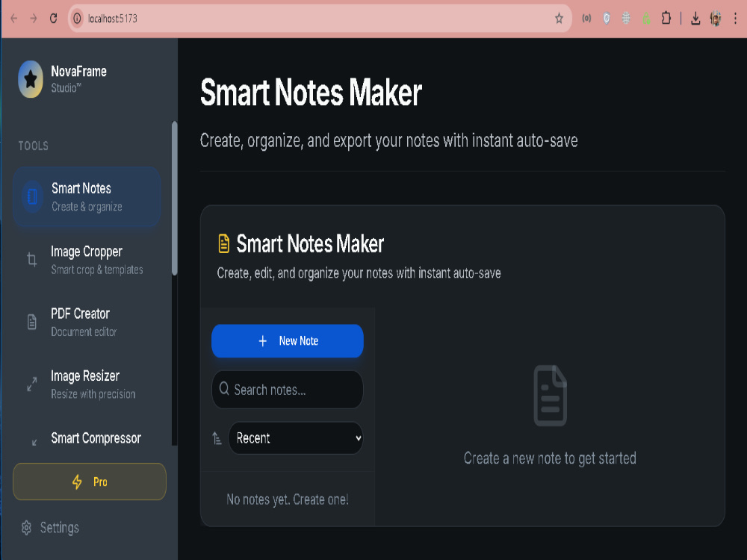Click the Settings gear icon
Image resolution: width=747 pixels, height=560 pixels.
[26, 528]
